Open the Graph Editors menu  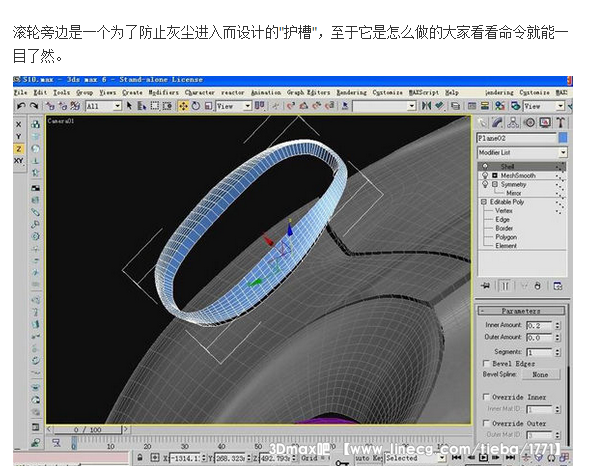309,92
